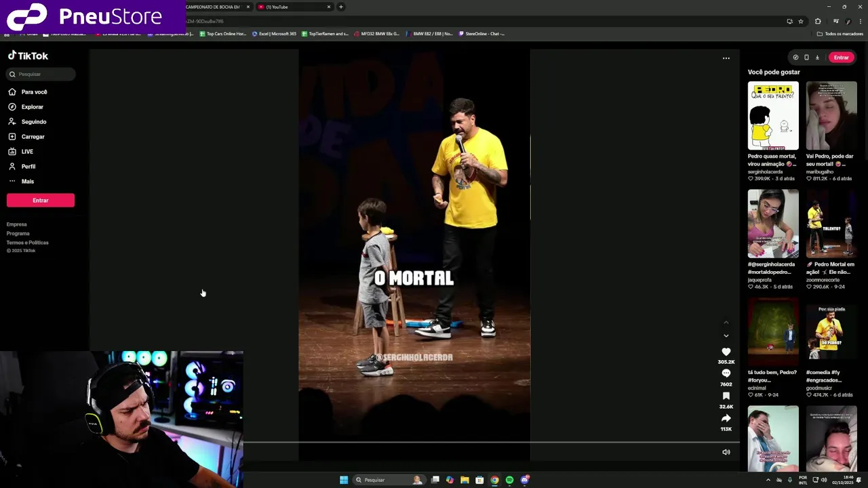This screenshot has height=488, width=868.
Task: Open the video's three-dot options menu
Action: [x=726, y=58]
